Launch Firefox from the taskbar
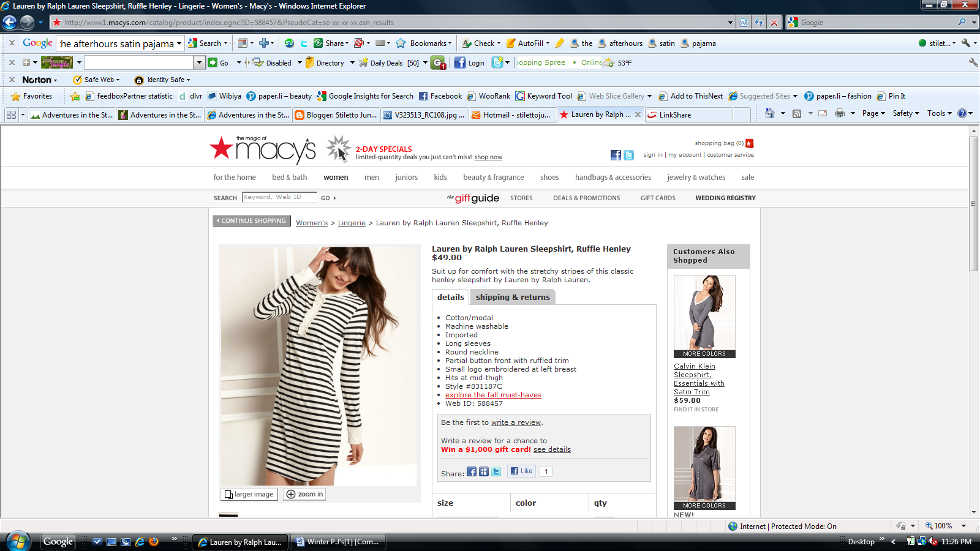The image size is (980, 551). pos(153,542)
